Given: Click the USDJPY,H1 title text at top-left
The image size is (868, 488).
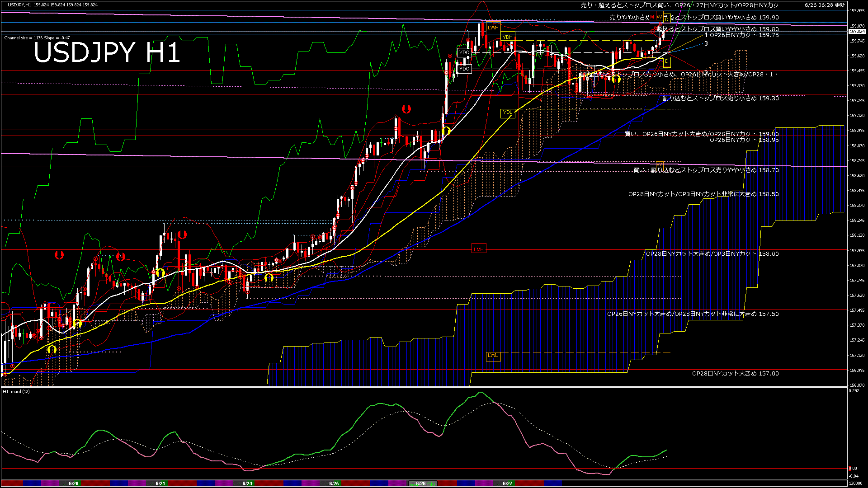Looking at the screenshot, I should [x=20, y=5].
